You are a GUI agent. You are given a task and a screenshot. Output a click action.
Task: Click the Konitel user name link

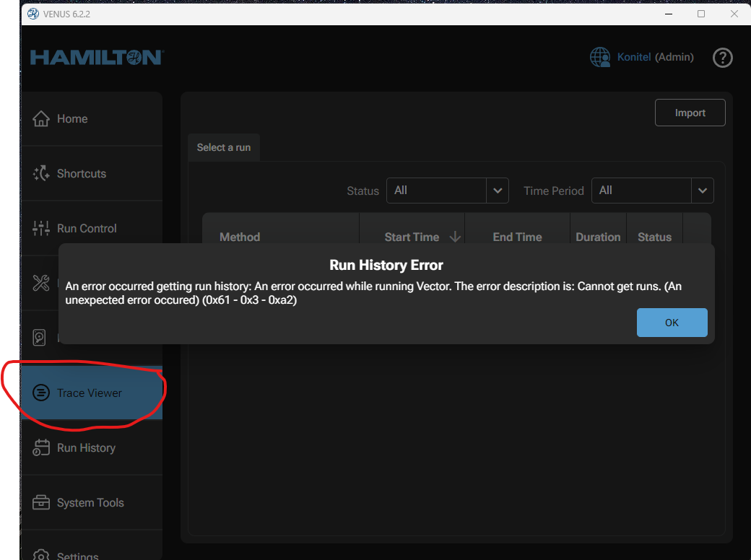pyautogui.click(x=634, y=57)
